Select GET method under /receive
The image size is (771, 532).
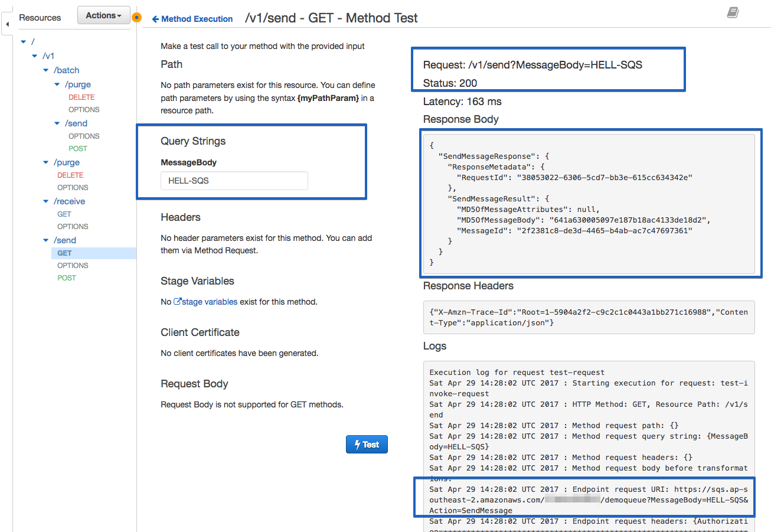[64, 214]
